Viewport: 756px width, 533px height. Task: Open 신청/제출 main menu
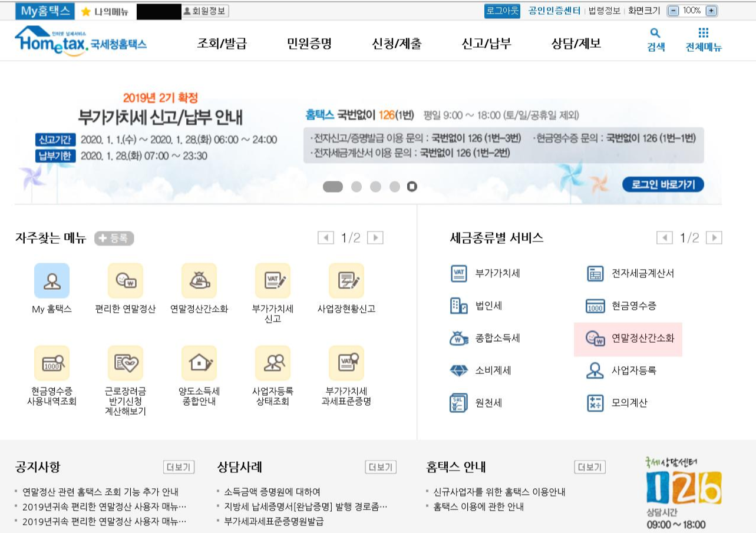(397, 43)
